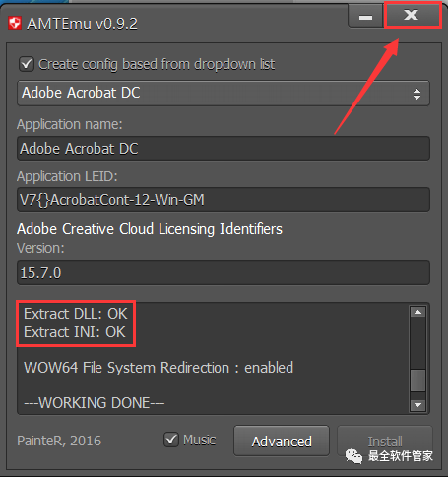This screenshot has height=477, width=448.
Task: Minimize the AMTEmu window
Action: point(365,17)
